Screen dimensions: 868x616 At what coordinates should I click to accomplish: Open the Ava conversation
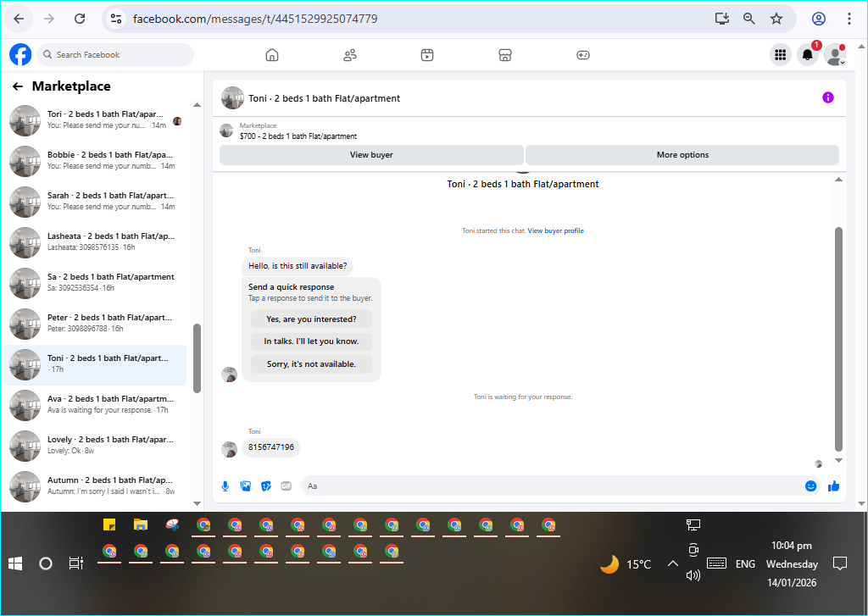pyautogui.click(x=95, y=404)
